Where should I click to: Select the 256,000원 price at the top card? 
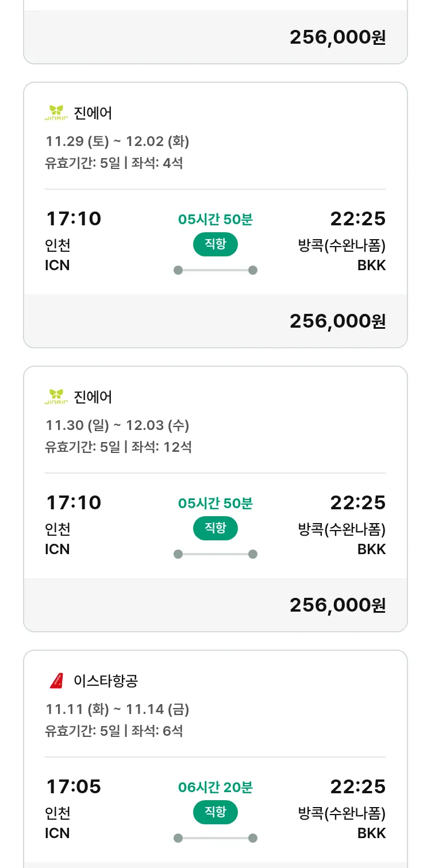(337, 37)
